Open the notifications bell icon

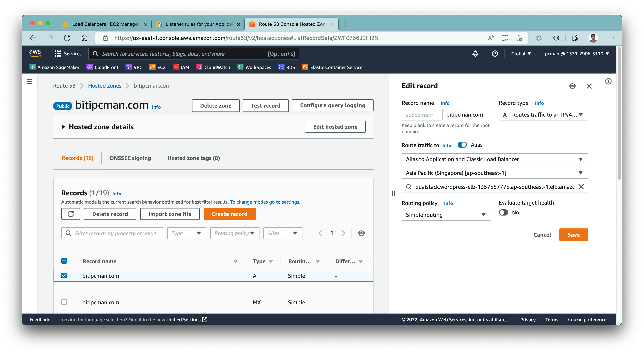point(475,54)
